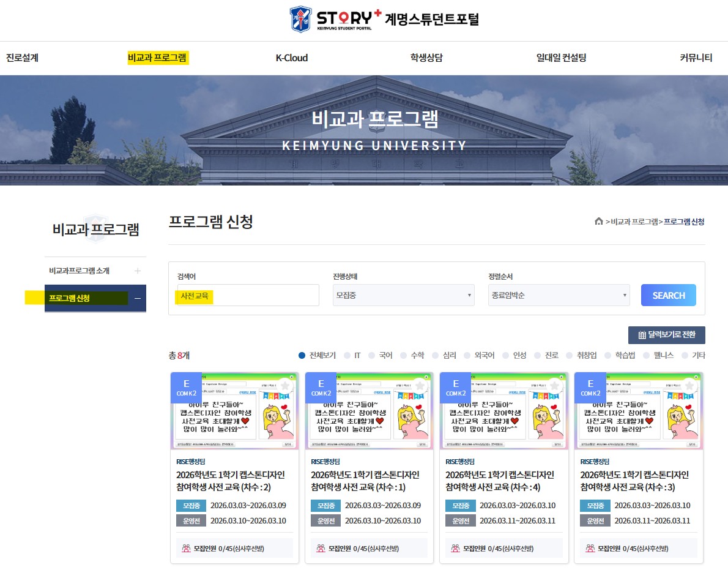Image resolution: width=728 pixels, height=570 pixels.
Task: Click the home icon in breadcrumb
Action: (x=599, y=222)
